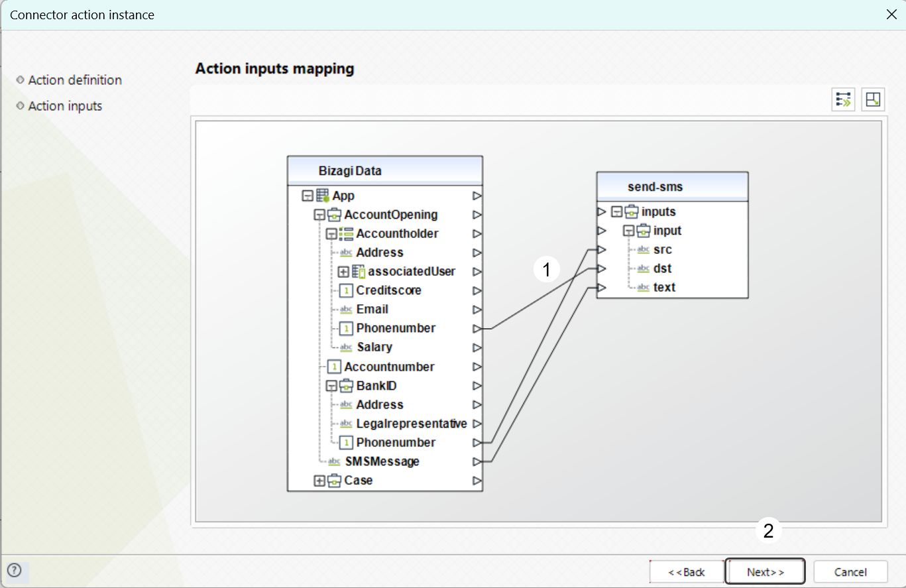Click the auto-map toolbar icon
Viewport: 906px width, 588px height.
coord(843,99)
